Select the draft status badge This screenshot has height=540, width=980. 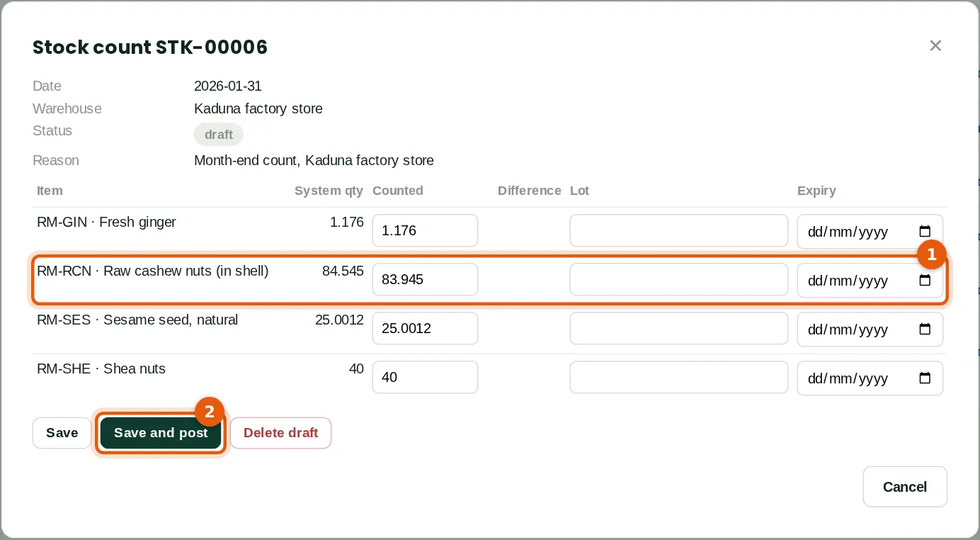pos(219,135)
